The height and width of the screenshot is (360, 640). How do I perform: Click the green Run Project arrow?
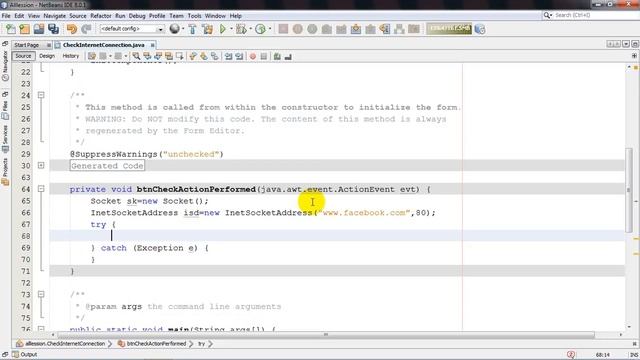coord(223,29)
